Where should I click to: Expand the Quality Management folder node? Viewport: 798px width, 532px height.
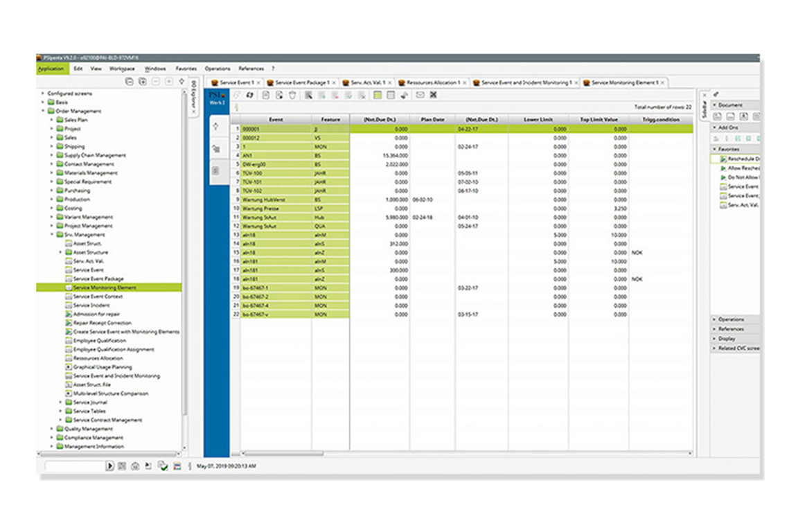(x=52, y=429)
